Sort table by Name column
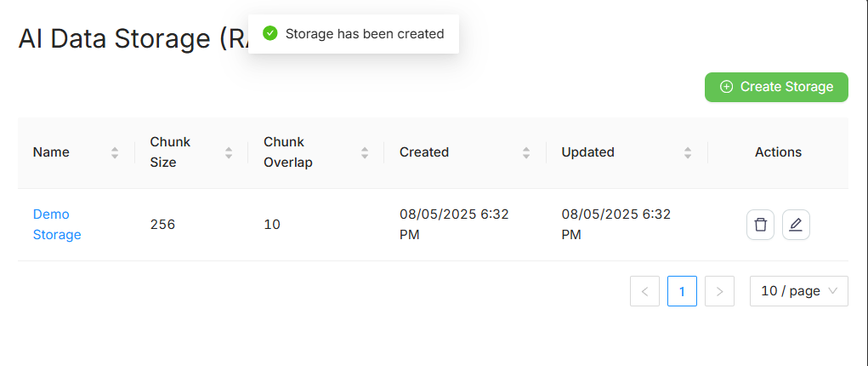 pos(115,152)
